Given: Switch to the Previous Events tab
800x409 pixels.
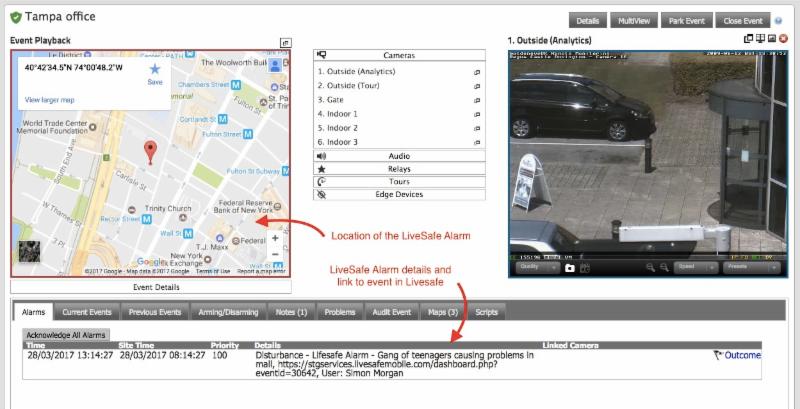Looking at the screenshot, I should click(155, 312).
